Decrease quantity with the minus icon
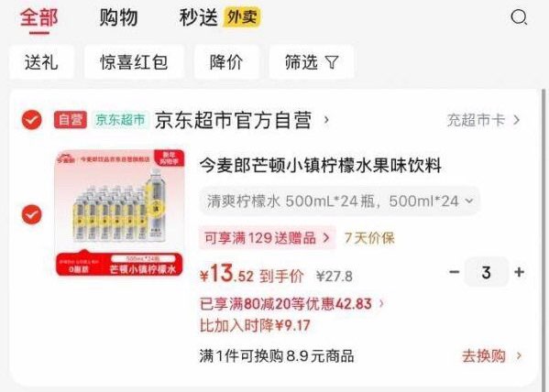 [x=454, y=272]
